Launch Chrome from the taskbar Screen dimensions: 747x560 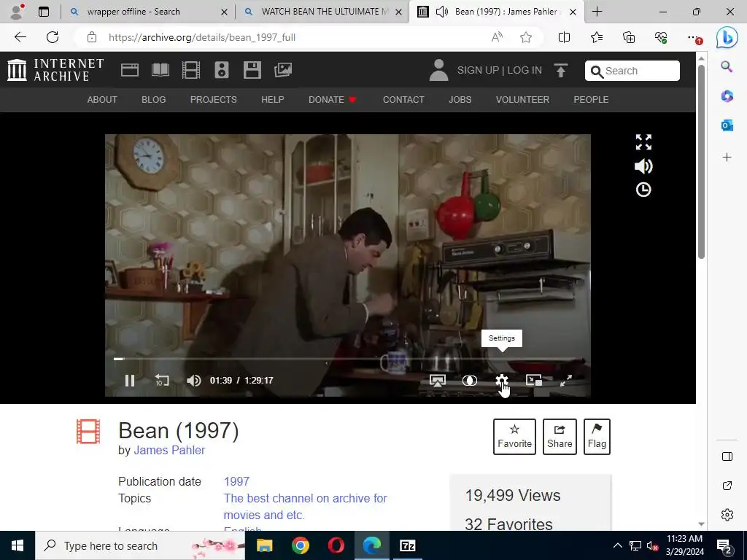pyautogui.click(x=300, y=545)
